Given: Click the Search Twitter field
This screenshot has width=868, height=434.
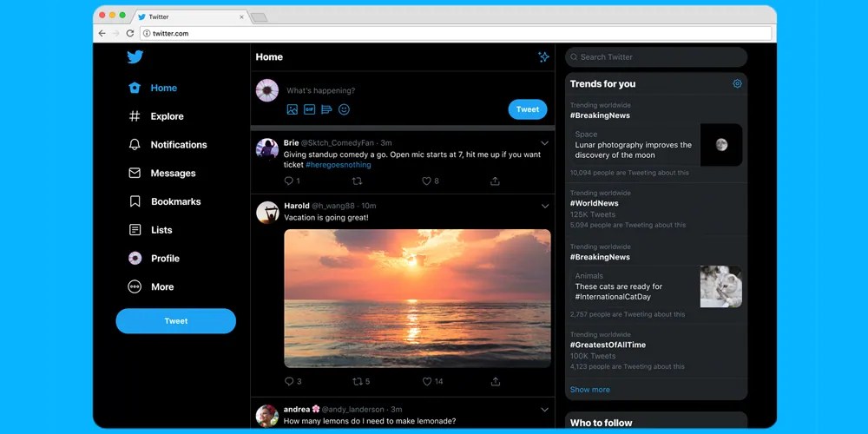Looking at the screenshot, I should [x=656, y=57].
